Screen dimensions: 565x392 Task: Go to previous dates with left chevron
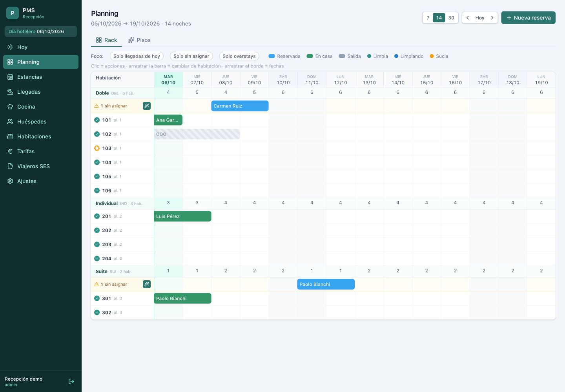(x=468, y=18)
